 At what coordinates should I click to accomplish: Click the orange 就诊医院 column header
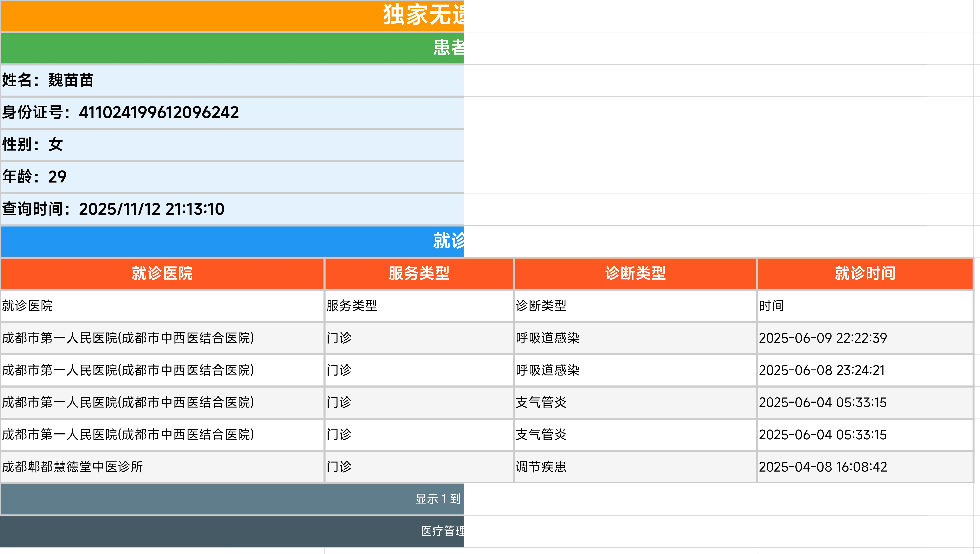[162, 274]
